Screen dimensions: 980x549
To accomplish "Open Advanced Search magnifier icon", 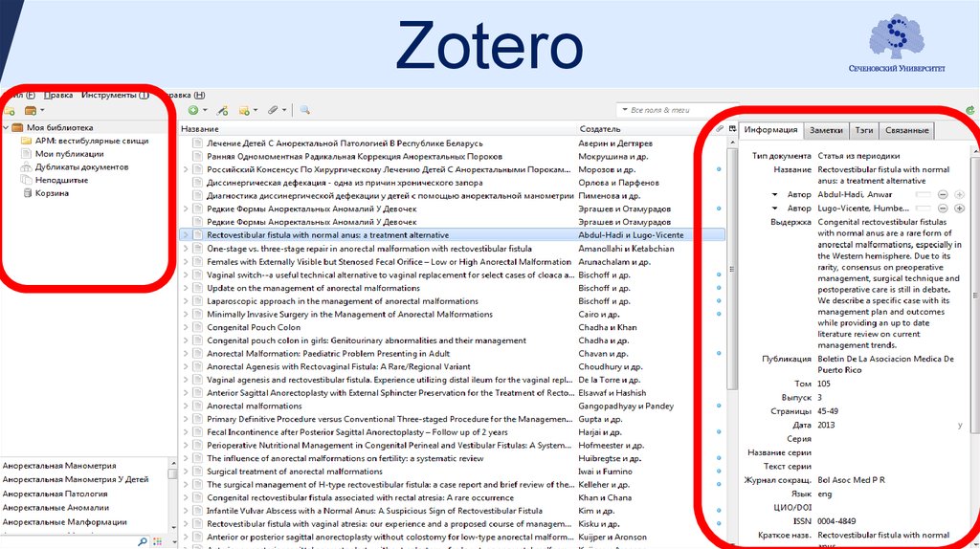I will [305, 111].
